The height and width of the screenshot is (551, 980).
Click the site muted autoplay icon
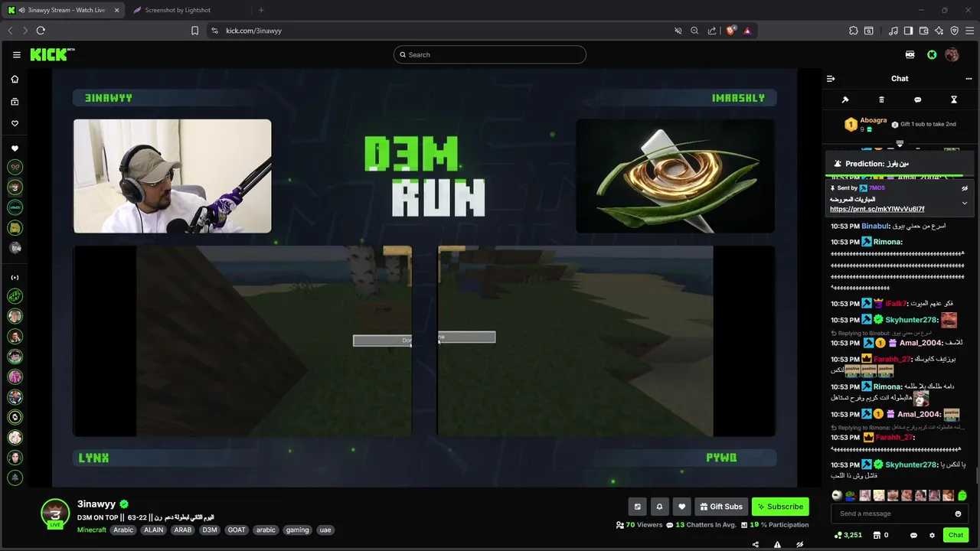click(x=678, y=31)
